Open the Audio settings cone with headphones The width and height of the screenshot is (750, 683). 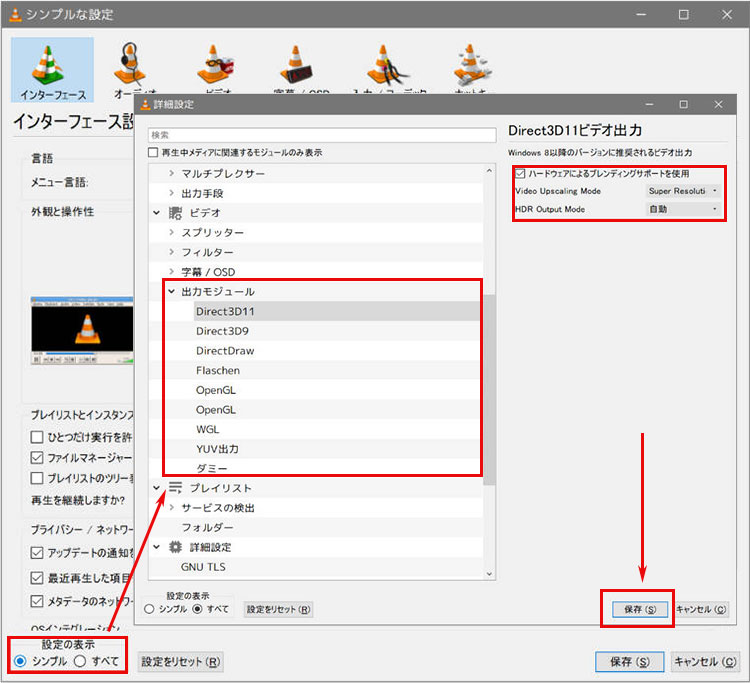(130, 65)
